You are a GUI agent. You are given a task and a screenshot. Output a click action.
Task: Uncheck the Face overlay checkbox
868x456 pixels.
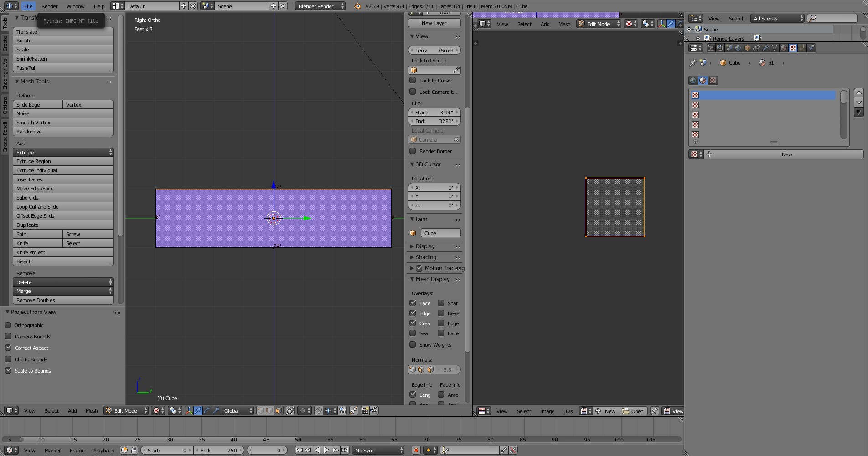click(413, 303)
